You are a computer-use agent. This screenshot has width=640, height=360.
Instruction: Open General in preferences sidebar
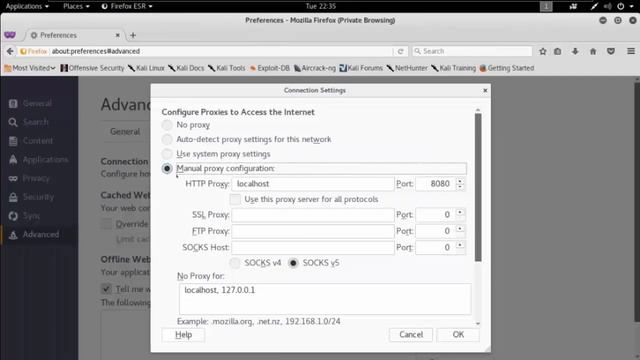[37, 103]
